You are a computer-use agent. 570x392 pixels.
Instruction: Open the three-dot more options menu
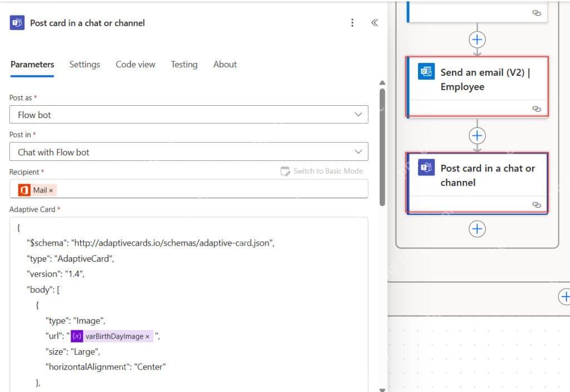(352, 23)
